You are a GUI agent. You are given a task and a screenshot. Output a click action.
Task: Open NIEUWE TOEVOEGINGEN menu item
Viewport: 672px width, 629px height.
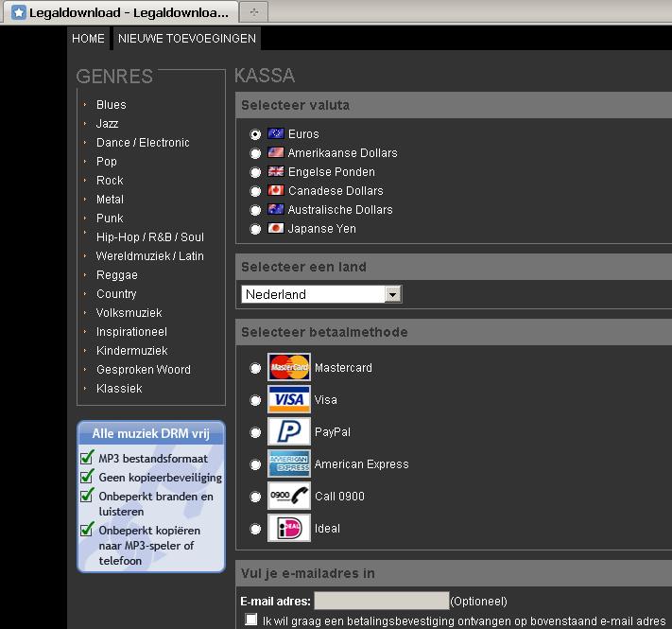click(187, 38)
